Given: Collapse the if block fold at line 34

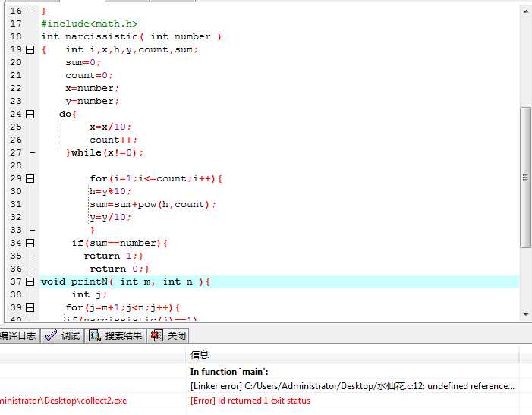Looking at the screenshot, I should pos(30,243).
